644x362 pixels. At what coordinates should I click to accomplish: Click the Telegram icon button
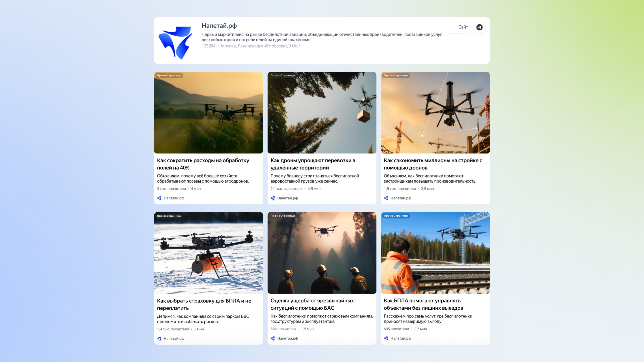pos(479,27)
